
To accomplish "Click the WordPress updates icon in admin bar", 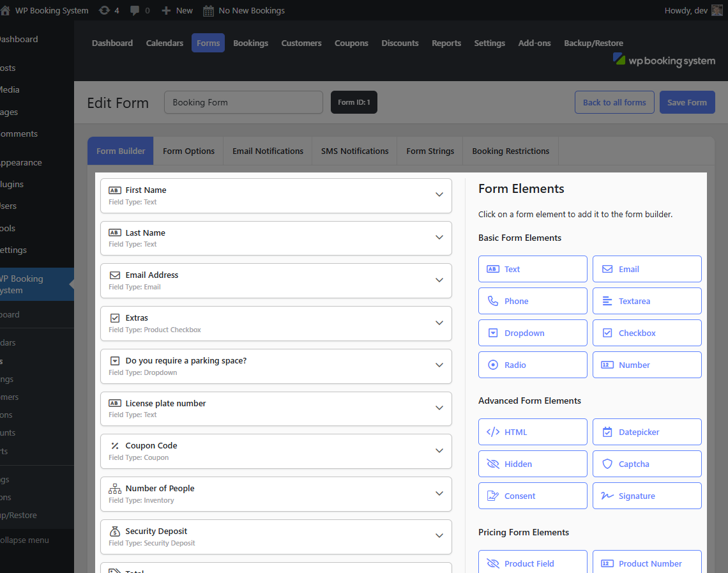I will [x=105, y=10].
